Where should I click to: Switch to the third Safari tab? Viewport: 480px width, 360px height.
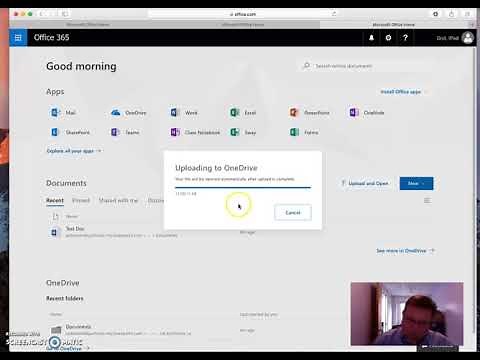393,24
